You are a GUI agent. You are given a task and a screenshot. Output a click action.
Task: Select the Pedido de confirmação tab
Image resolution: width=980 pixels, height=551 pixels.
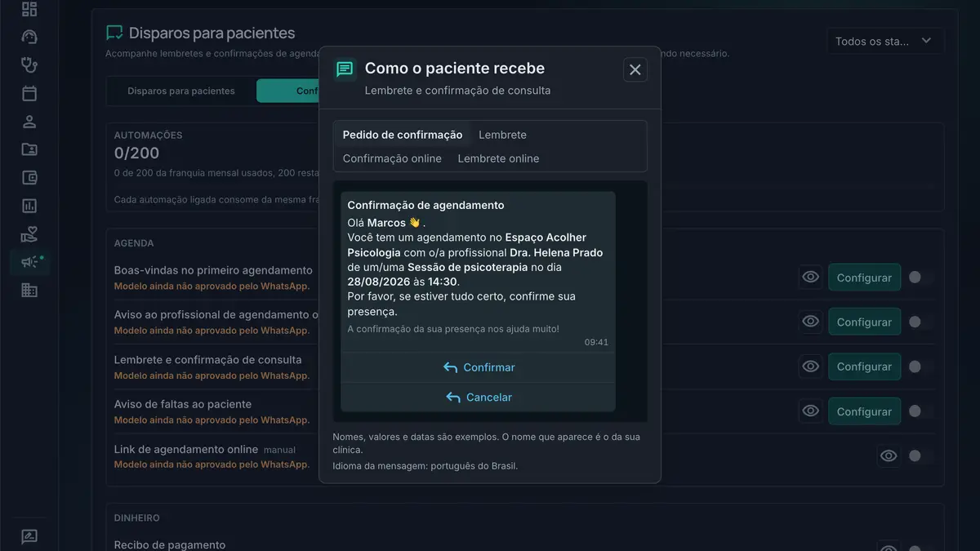pos(403,135)
